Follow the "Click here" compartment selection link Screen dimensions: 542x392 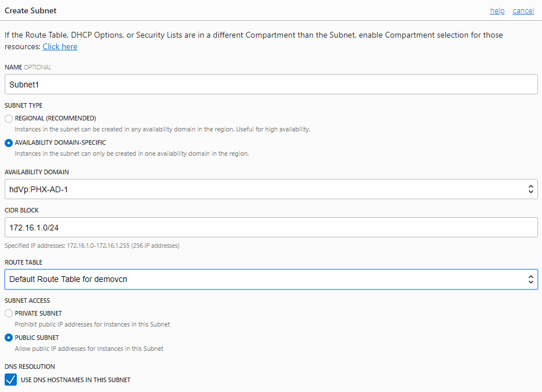click(60, 46)
